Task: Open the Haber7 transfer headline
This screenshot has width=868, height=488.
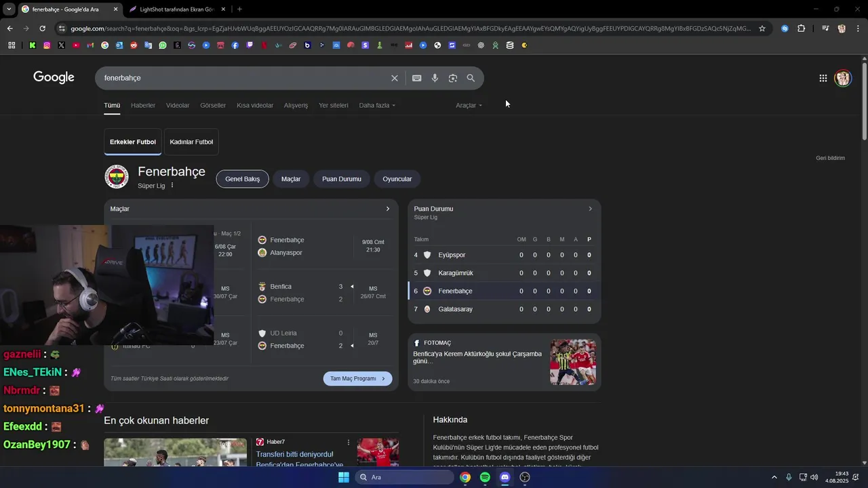Action: pyautogui.click(x=299, y=459)
